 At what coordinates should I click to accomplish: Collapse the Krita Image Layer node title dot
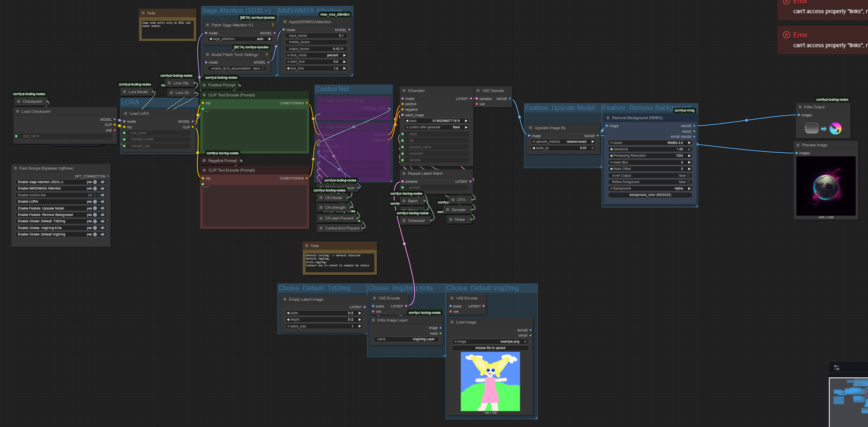[x=373, y=320]
